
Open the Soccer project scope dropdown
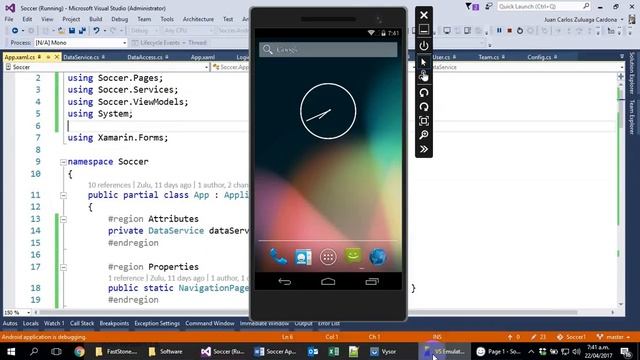(x=107, y=67)
